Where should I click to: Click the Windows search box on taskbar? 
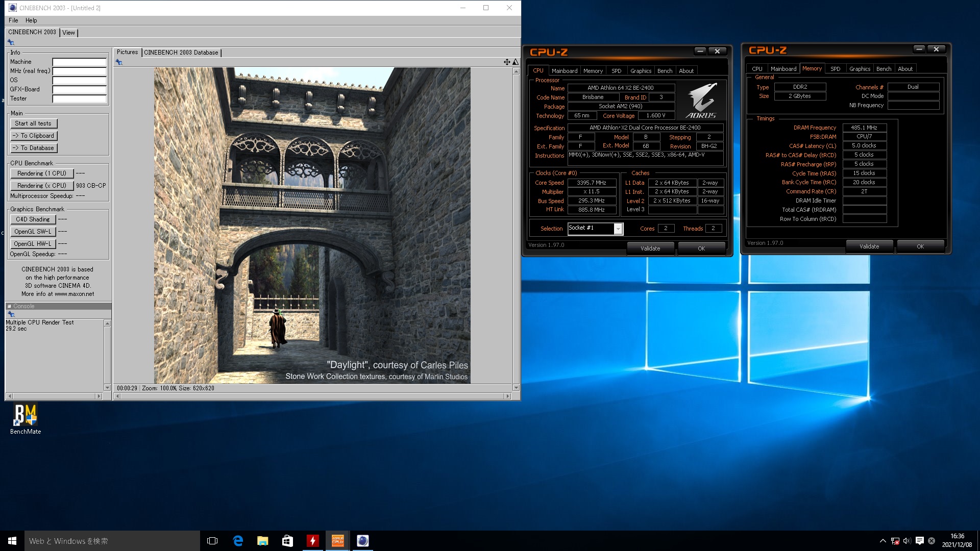[x=112, y=541]
